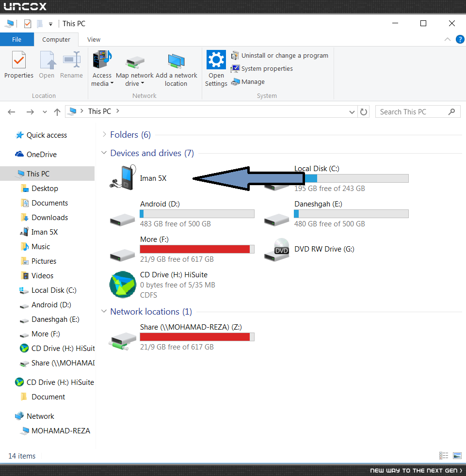
Task: Select the Iman 5X media device icon
Action: pyautogui.click(x=123, y=178)
